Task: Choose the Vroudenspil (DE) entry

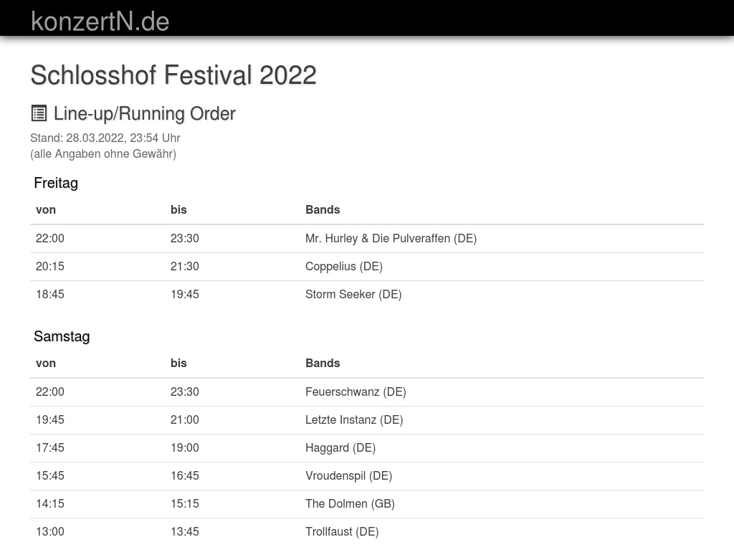Action: pyautogui.click(x=348, y=475)
